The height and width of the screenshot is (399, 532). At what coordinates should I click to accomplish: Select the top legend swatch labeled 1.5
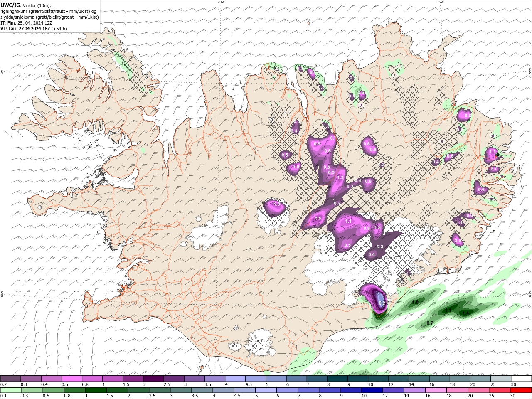click(x=133, y=379)
